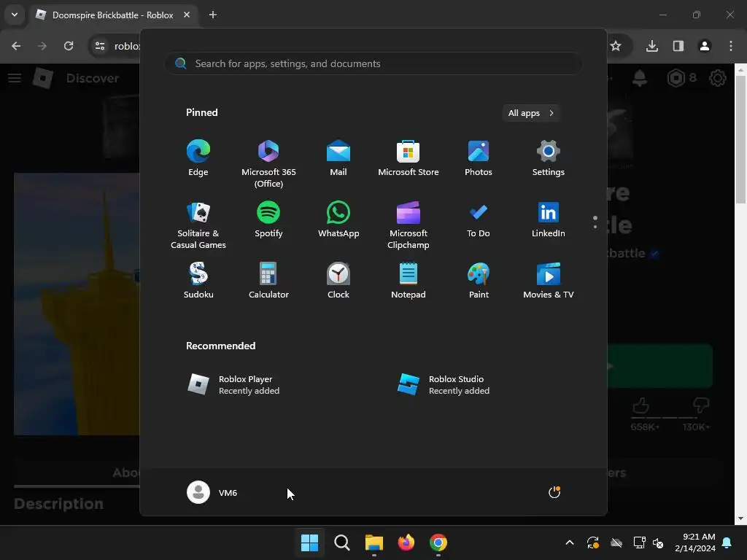Viewport: 747px width, 560px height.
Task: Go to next page of pinned apps
Action: [x=595, y=227]
